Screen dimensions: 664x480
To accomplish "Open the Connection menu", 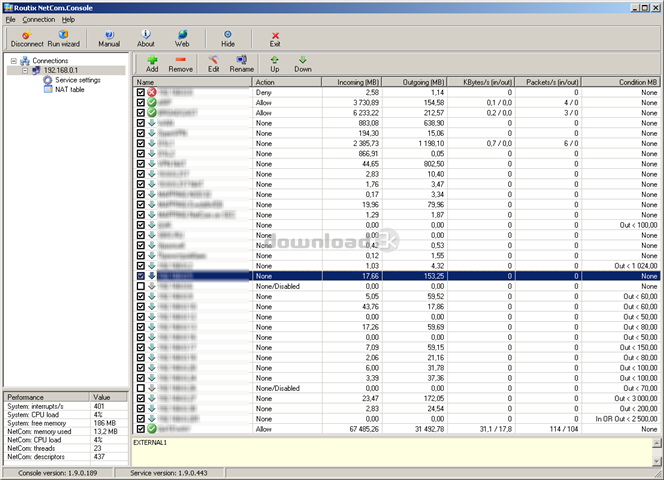I will coord(39,19).
